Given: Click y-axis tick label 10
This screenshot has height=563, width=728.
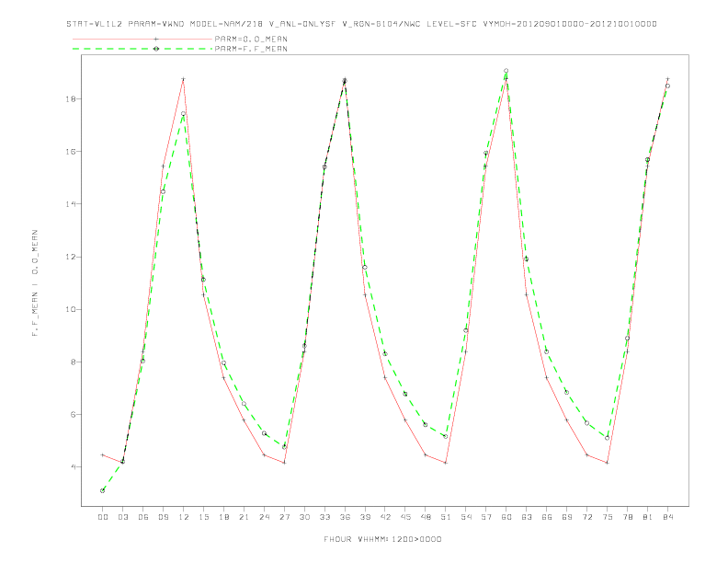Looking at the screenshot, I should (x=71, y=309).
